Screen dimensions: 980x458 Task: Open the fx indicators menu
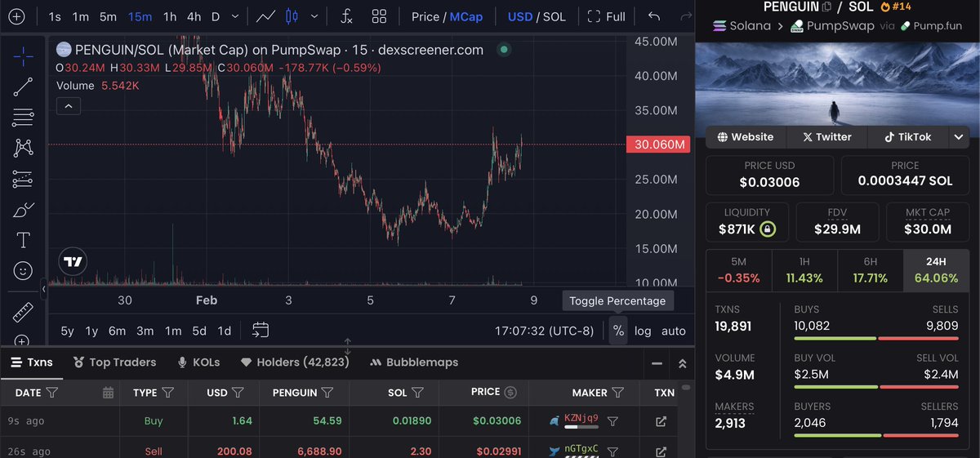(346, 16)
